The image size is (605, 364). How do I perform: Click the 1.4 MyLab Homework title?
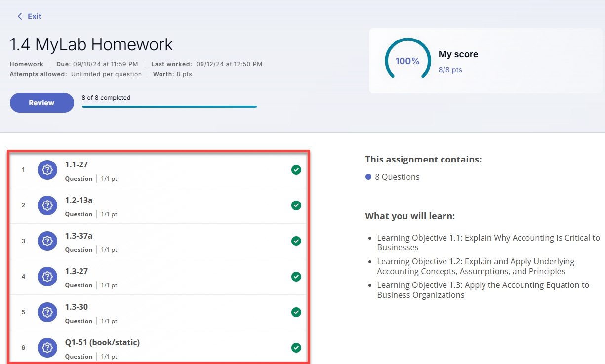pos(91,44)
